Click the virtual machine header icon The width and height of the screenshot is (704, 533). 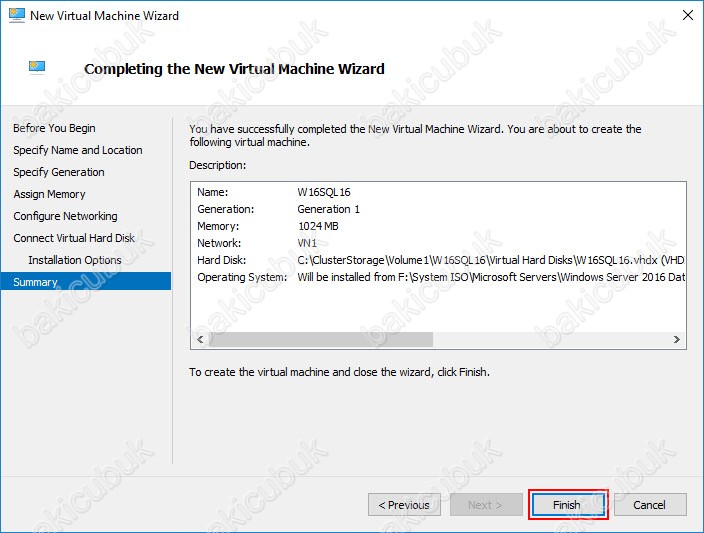pos(37,67)
